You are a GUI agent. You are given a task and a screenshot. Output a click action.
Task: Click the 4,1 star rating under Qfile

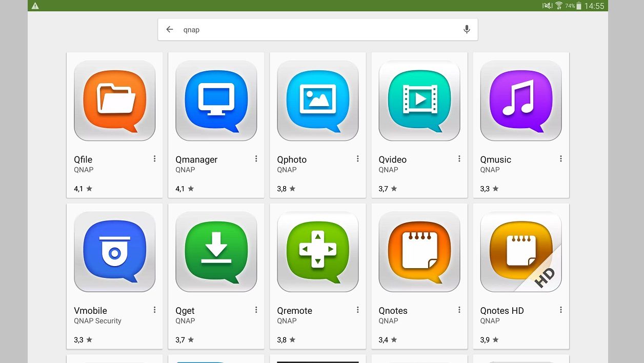(x=83, y=189)
